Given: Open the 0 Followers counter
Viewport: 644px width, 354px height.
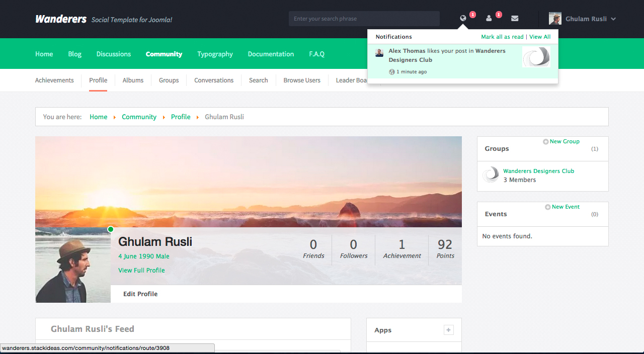Looking at the screenshot, I should (354, 249).
